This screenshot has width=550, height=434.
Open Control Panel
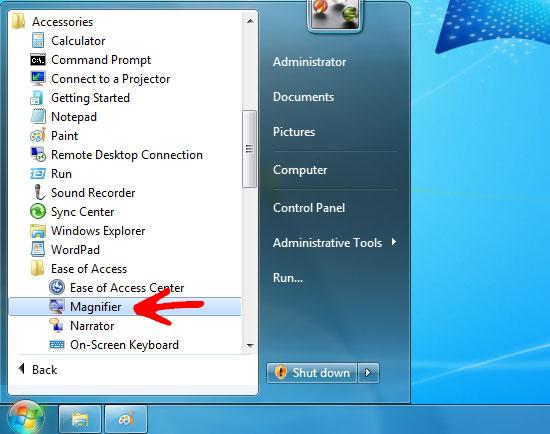click(309, 208)
